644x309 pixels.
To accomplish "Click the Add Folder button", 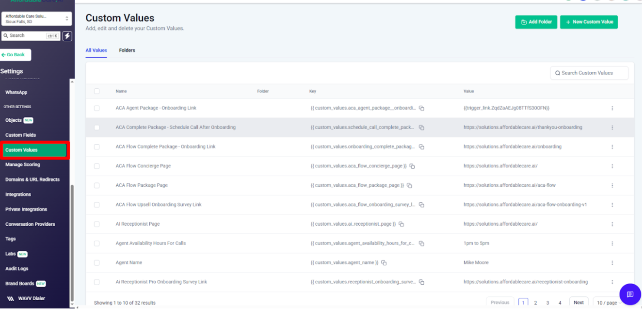I will click(x=536, y=22).
